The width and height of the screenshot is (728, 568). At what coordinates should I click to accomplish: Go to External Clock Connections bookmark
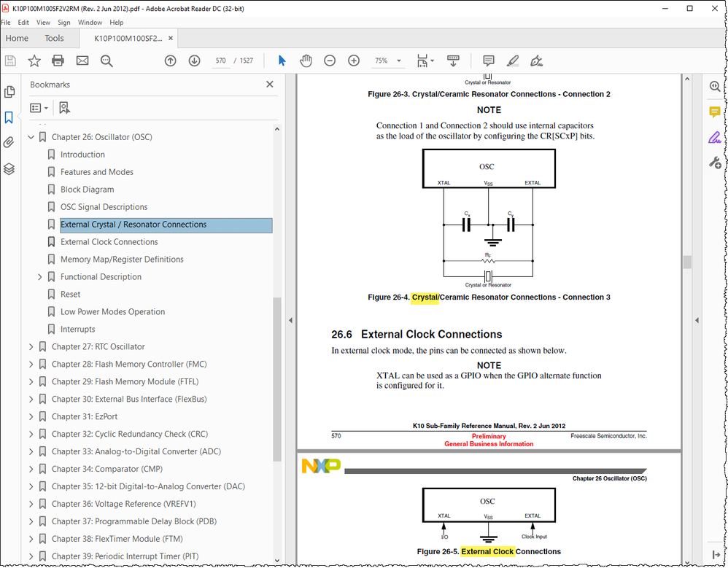(109, 242)
